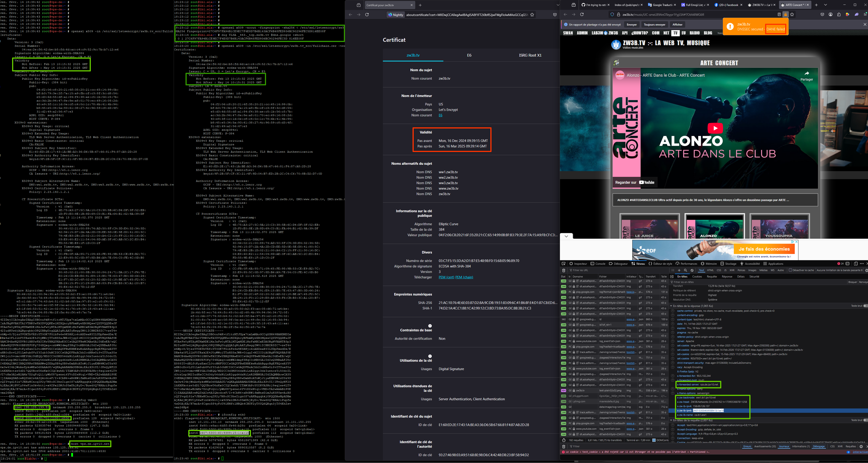Viewport: 868px width, 463px height.
Task: Toggle the Informations (1) console filter
Action: (x=801, y=447)
